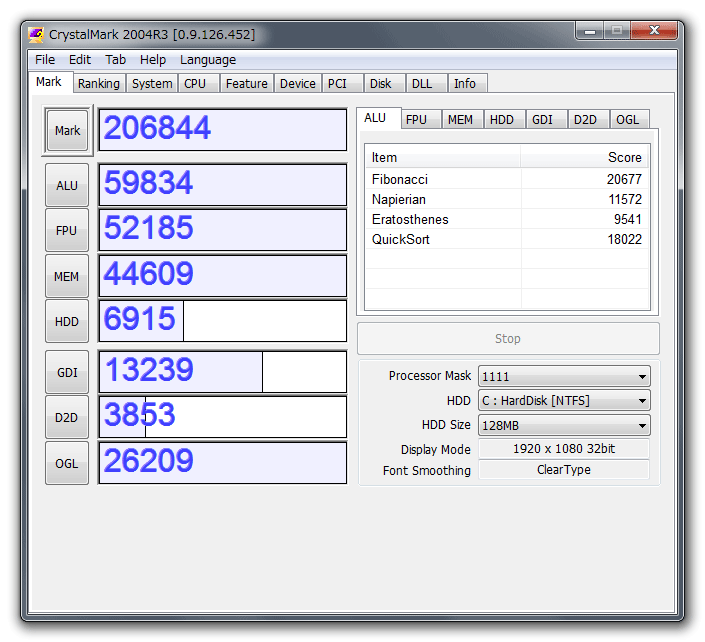The height and width of the screenshot is (642, 705).
Task: Select the QuickSort row
Action: click(x=507, y=239)
